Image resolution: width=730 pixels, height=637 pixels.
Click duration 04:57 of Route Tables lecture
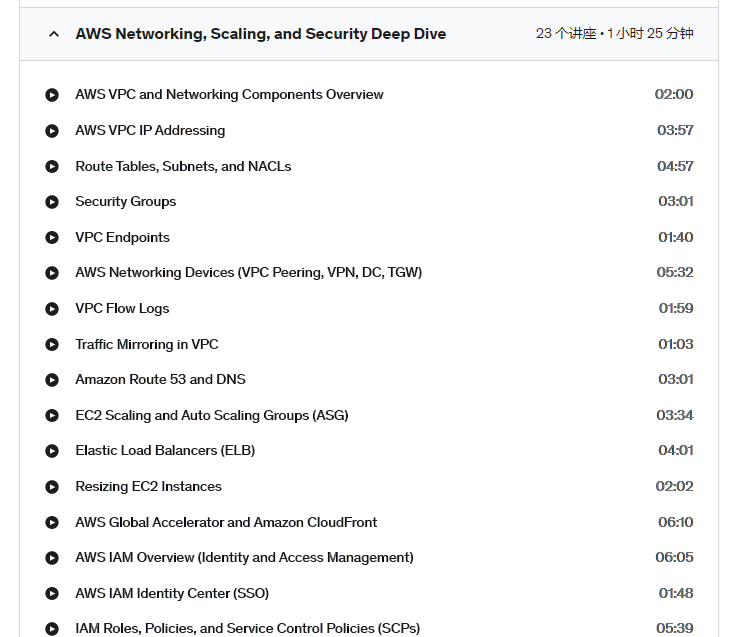point(675,166)
